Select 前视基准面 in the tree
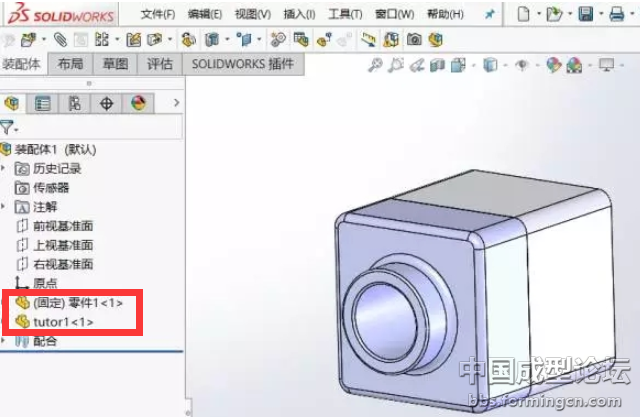The image size is (640, 417). tap(62, 226)
